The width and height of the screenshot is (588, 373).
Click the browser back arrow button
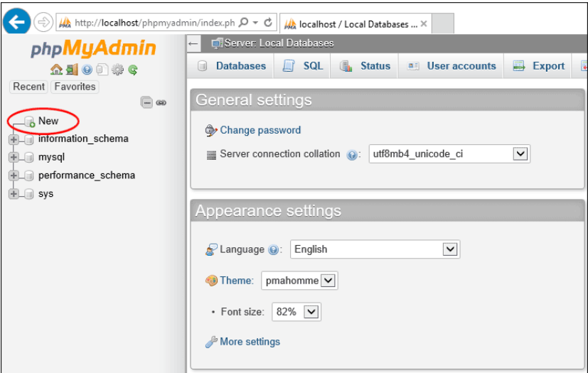pos(16,22)
